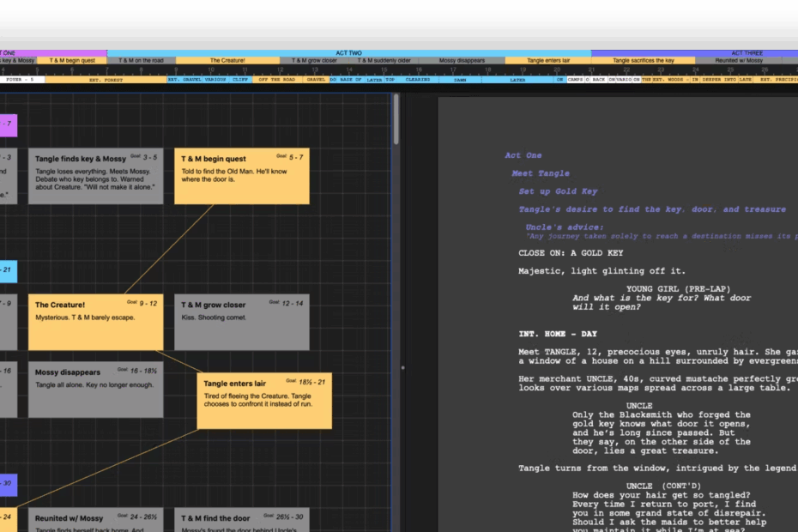Select 'Tangle finds key & Mossy' beat card
Screen dimensions: 798x532
point(95,176)
